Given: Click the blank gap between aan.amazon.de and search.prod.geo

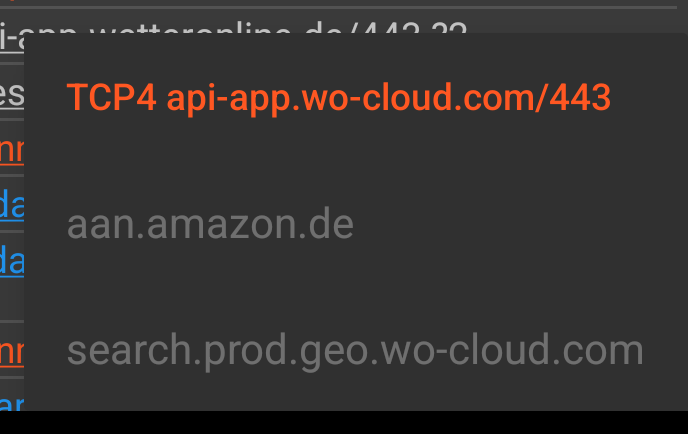Looking at the screenshot, I should pos(355,287).
